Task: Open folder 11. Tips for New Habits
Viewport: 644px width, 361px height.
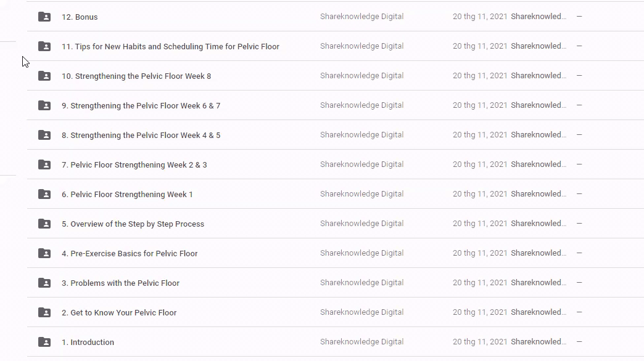Action: point(170,46)
